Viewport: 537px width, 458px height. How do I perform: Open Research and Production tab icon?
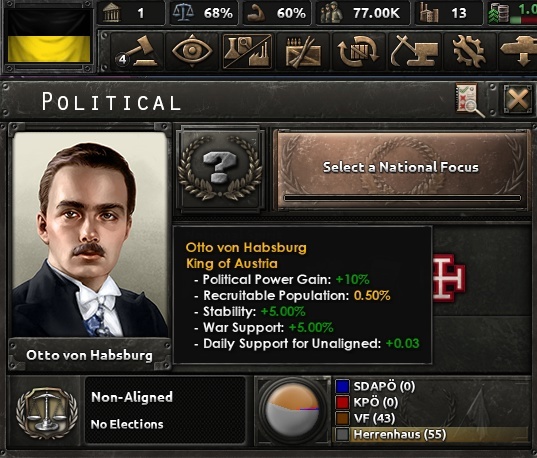247,51
